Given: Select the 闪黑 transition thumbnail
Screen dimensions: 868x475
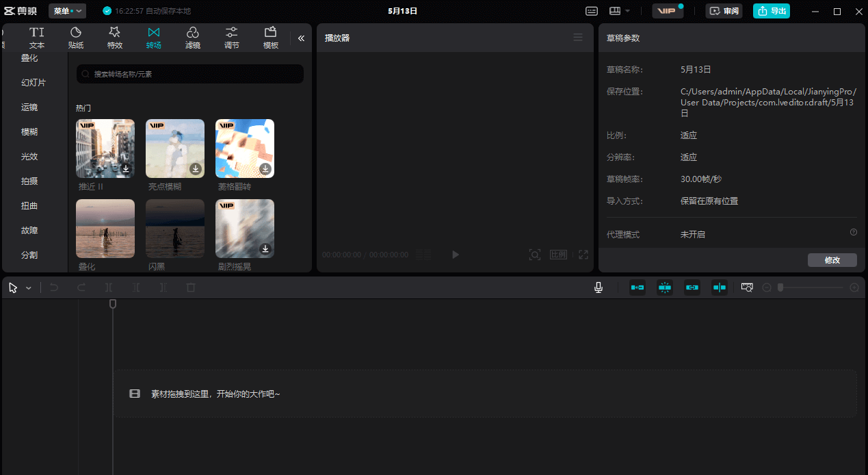Looking at the screenshot, I should pyautogui.click(x=174, y=228).
